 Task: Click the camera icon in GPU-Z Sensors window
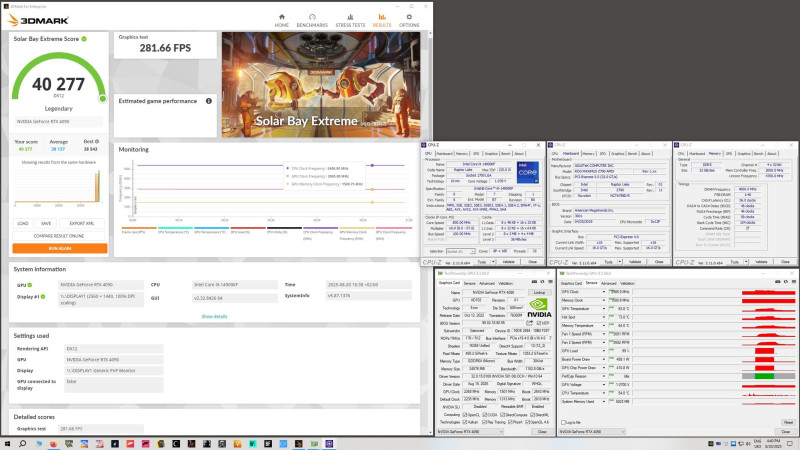click(778, 282)
